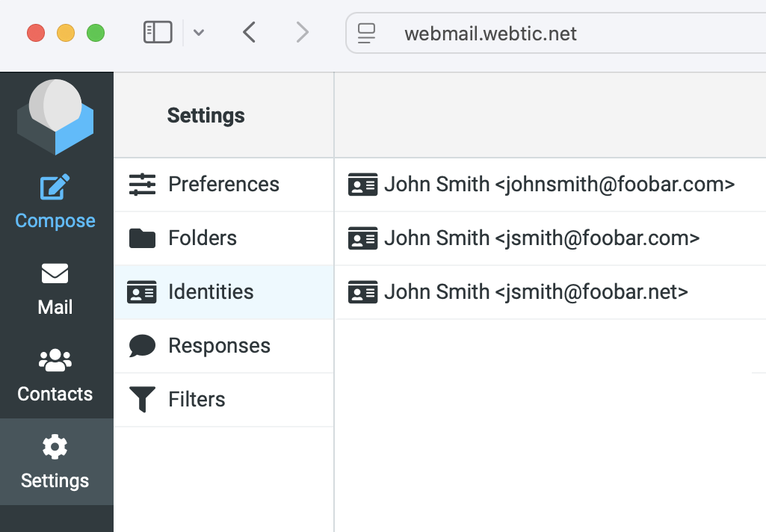
Task: Click the Identities card icon in the settings list
Action: pyautogui.click(x=142, y=292)
